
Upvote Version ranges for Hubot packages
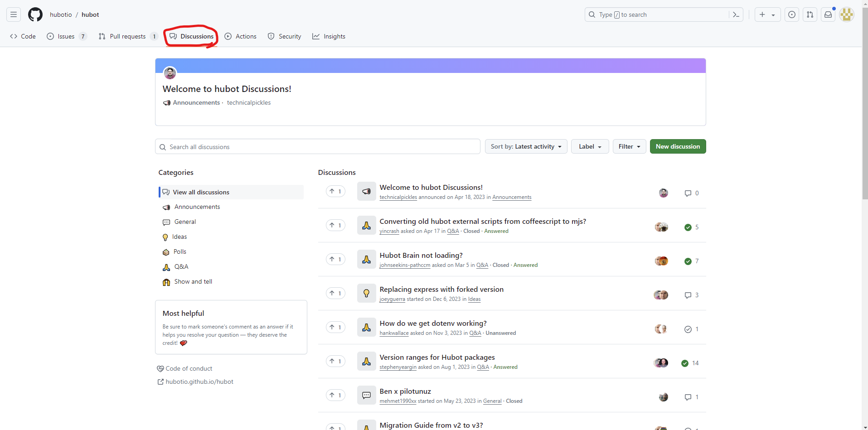click(x=335, y=361)
